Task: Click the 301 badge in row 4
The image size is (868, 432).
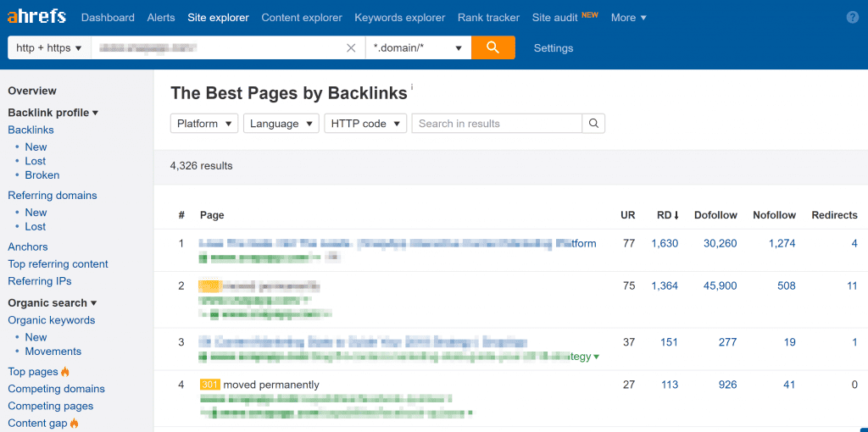Action: point(209,385)
